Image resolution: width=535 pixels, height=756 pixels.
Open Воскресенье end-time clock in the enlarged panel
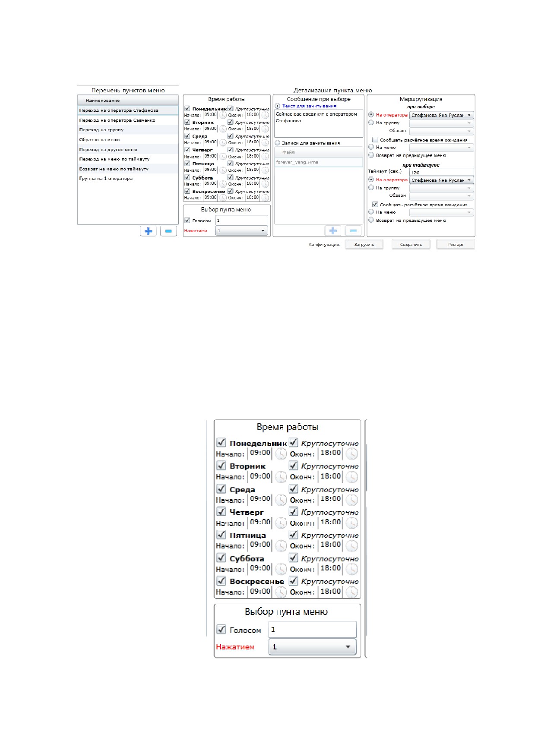pyautogui.click(x=352, y=592)
